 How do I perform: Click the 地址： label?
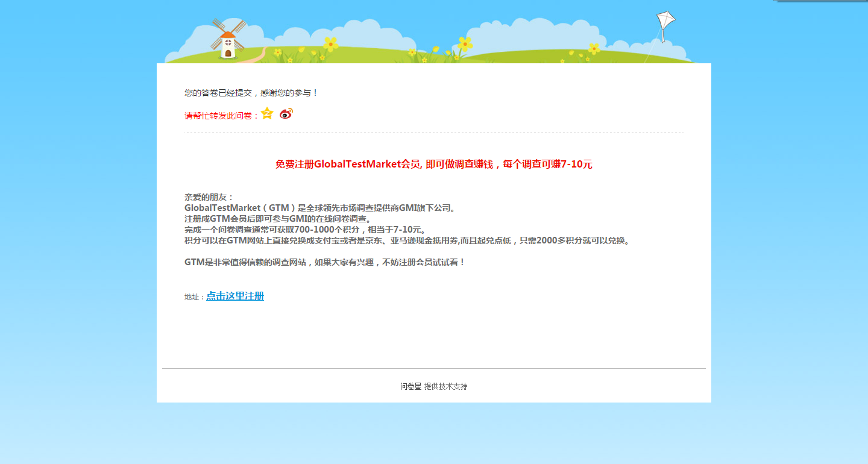tap(195, 297)
